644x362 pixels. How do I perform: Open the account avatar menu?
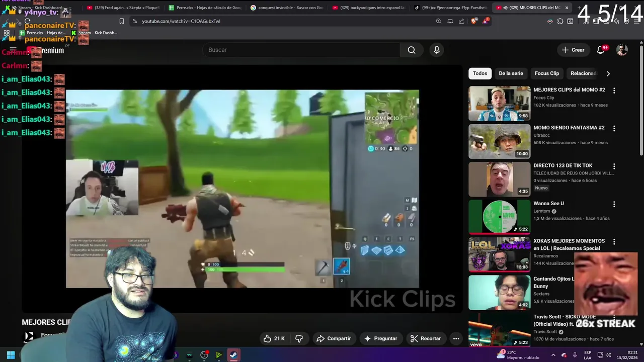(622, 50)
